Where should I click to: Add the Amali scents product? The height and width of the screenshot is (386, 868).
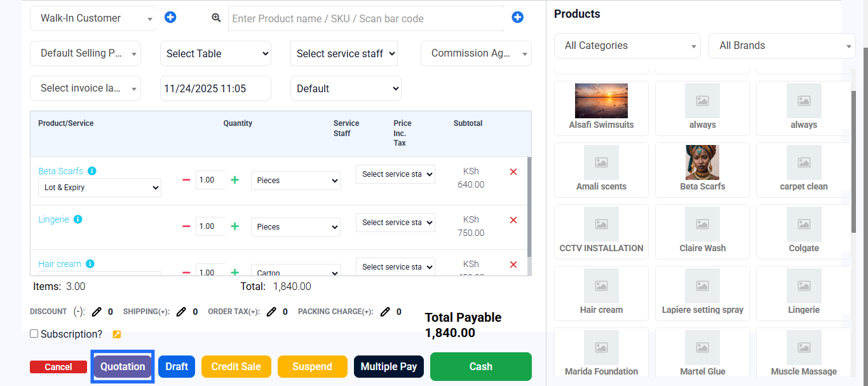click(601, 170)
